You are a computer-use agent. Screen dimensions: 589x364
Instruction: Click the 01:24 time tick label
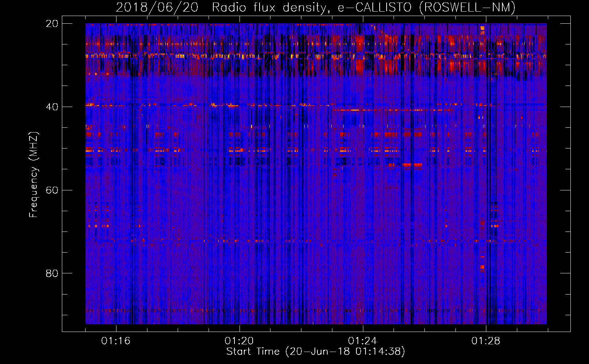pos(363,341)
